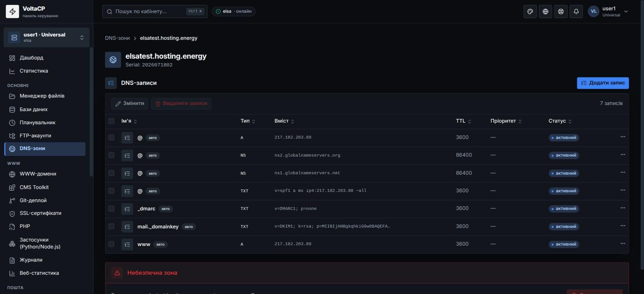This screenshot has height=294, width=644.
Task: Click the Додати запис button
Action: pyautogui.click(x=603, y=83)
